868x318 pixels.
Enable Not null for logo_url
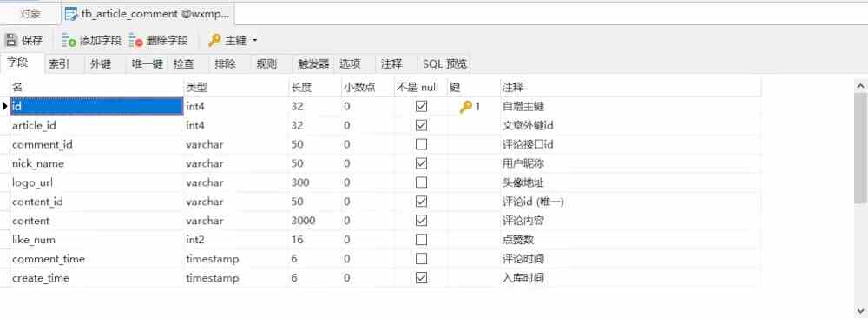[421, 182]
